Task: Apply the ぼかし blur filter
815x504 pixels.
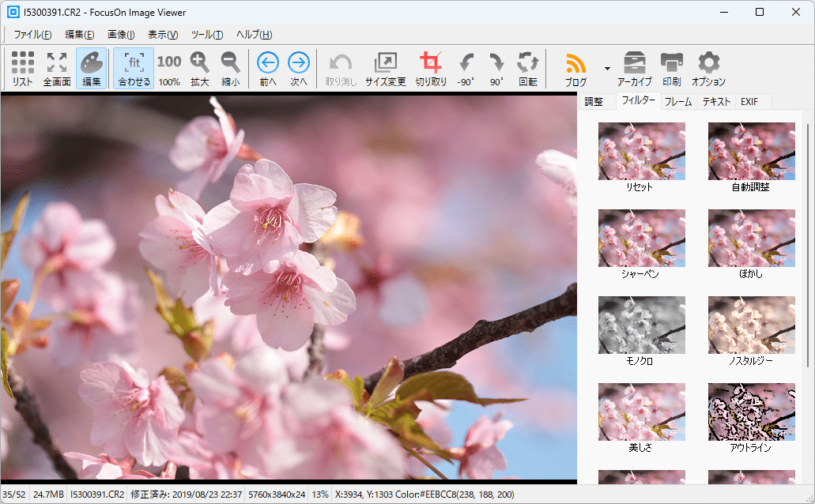Action: pos(751,245)
